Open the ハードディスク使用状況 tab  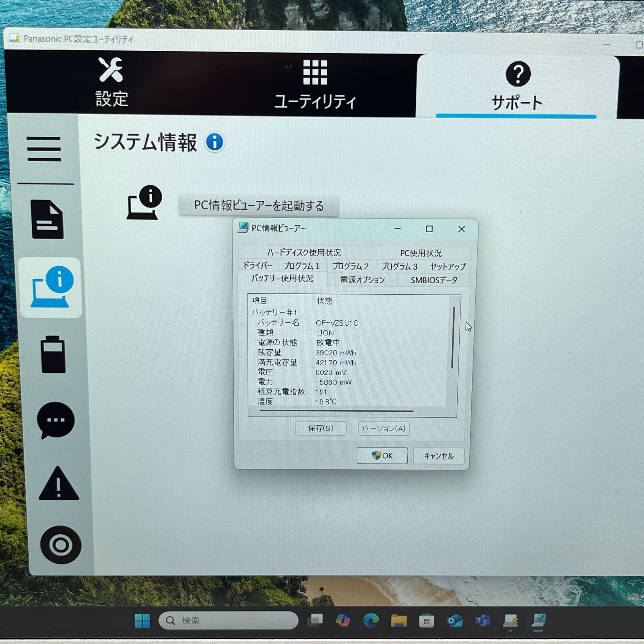(x=304, y=252)
